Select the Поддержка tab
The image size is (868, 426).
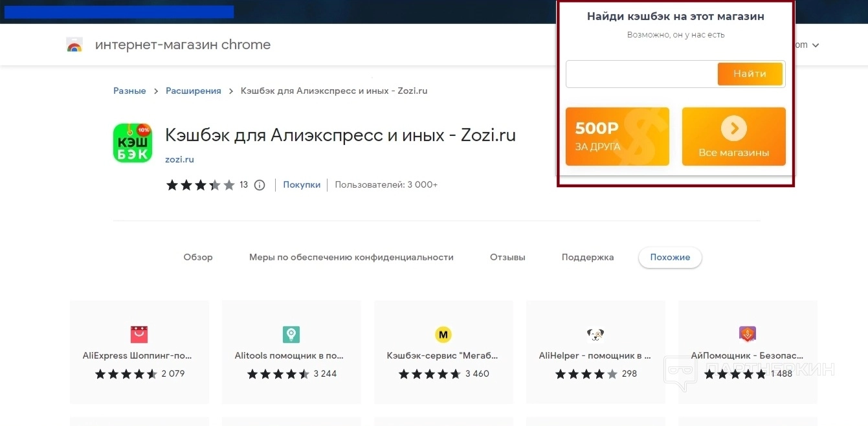(588, 257)
